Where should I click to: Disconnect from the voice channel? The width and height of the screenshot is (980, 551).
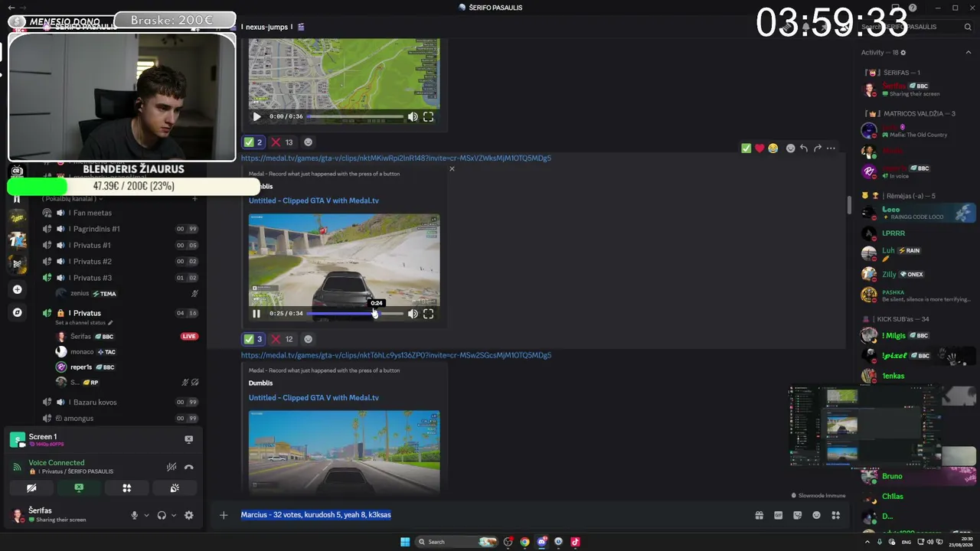[x=188, y=467]
